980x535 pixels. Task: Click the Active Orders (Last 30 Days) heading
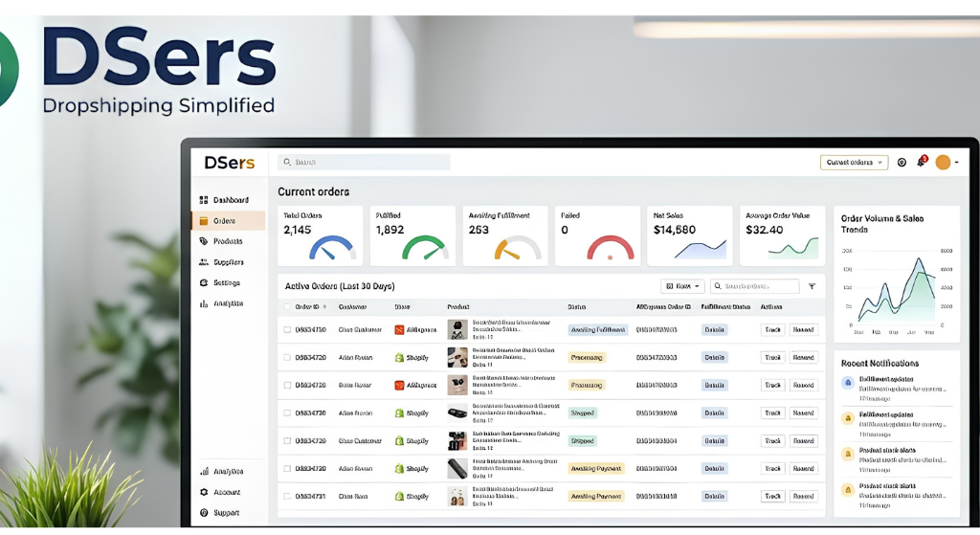pos(340,286)
